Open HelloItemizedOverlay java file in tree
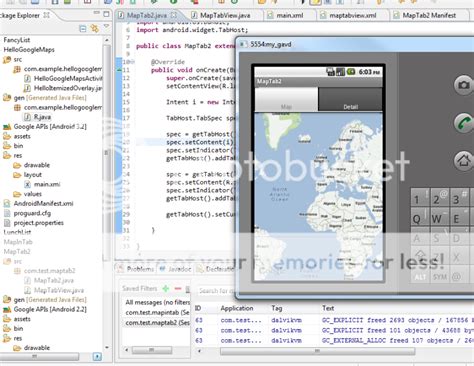 point(63,88)
